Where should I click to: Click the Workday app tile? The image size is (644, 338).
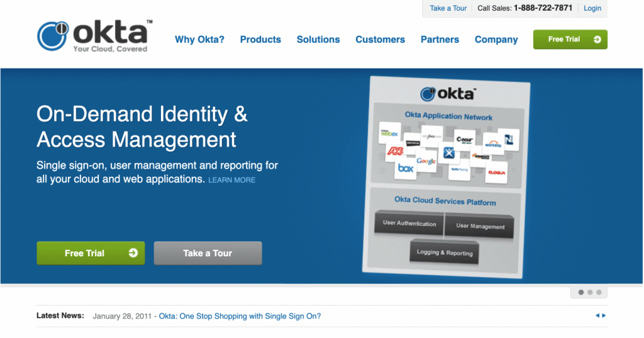493,144
